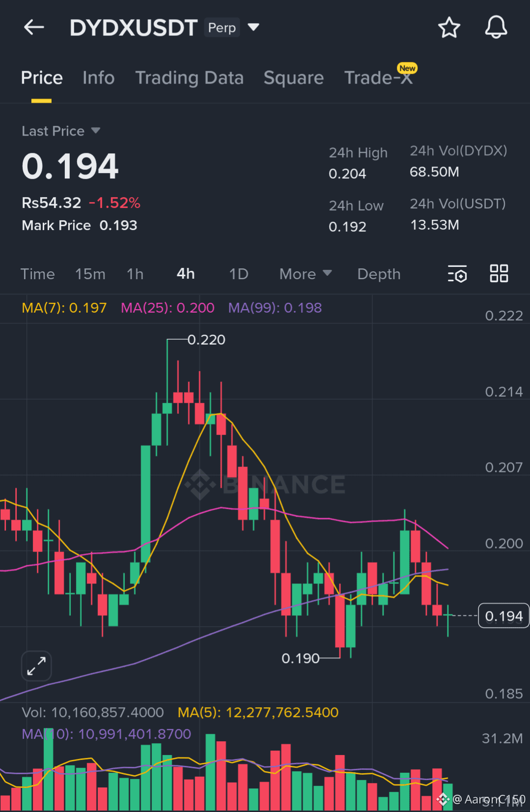This screenshot has width=530, height=812.
Task: Tap the 24h Vol(USDT) value 13.53M
Action: pyautogui.click(x=434, y=225)
